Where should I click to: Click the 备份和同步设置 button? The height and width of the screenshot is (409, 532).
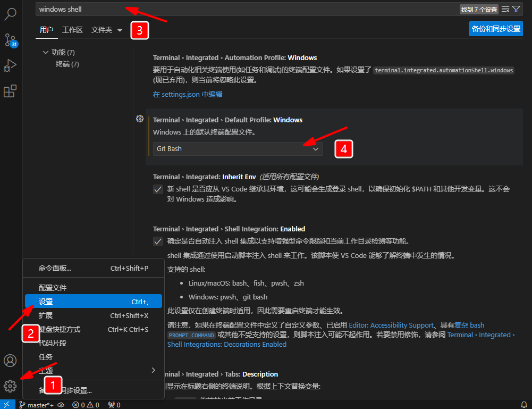tap(496, 29)
